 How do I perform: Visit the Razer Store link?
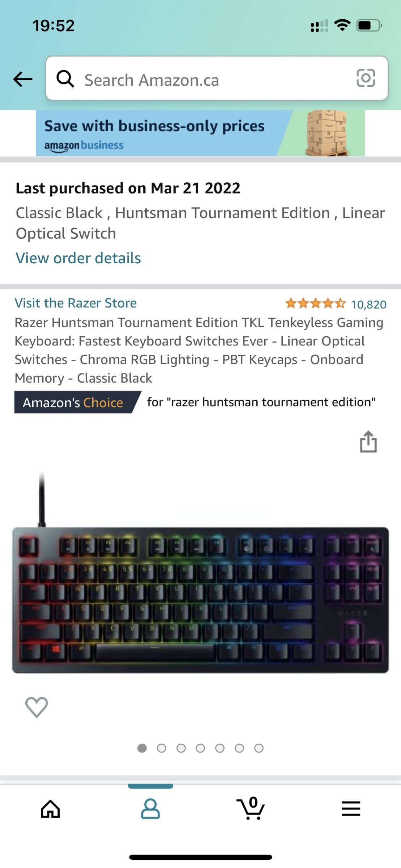[x=76, y=303]
